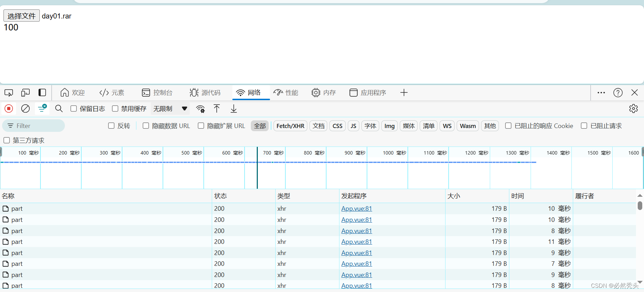Filter by Wasm requests
644x292 pixels.
coord(468,126)
